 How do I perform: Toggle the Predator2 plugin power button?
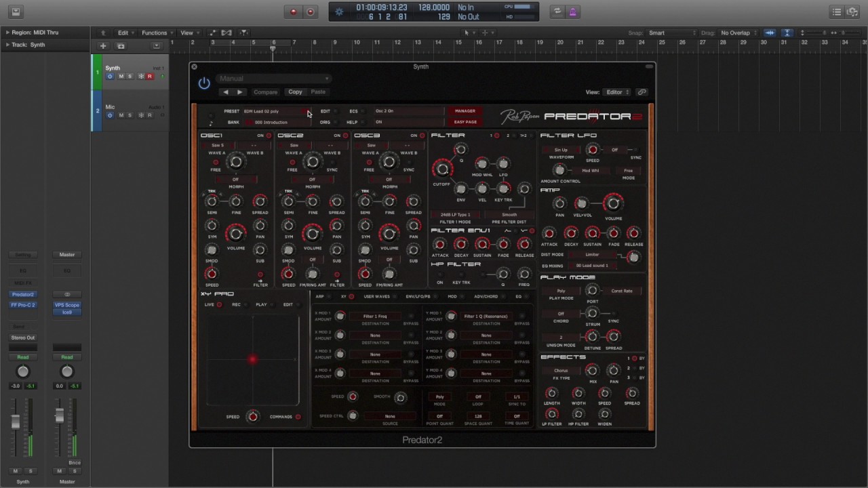click(x=204, y=83)
